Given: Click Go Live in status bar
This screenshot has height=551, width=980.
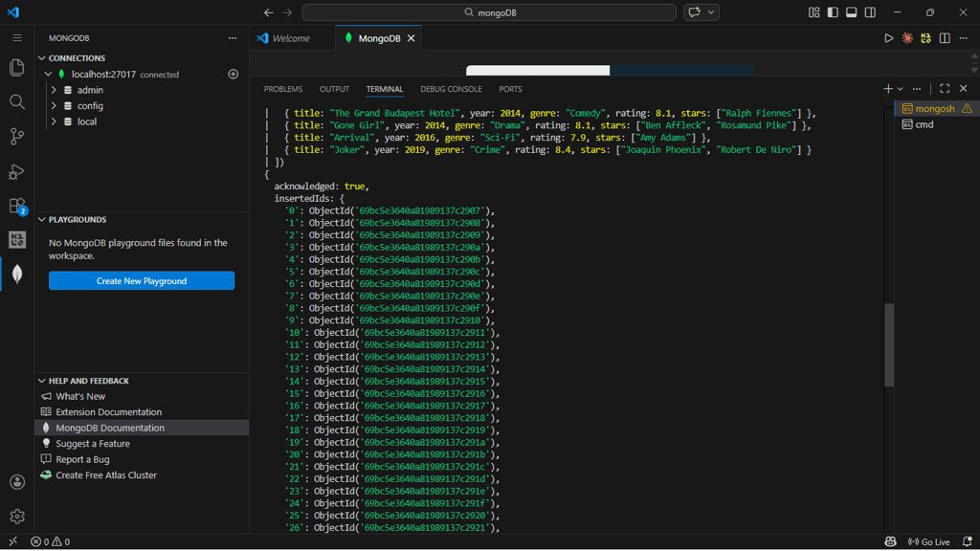Looking at the screenshot, I should pos(928,541).
